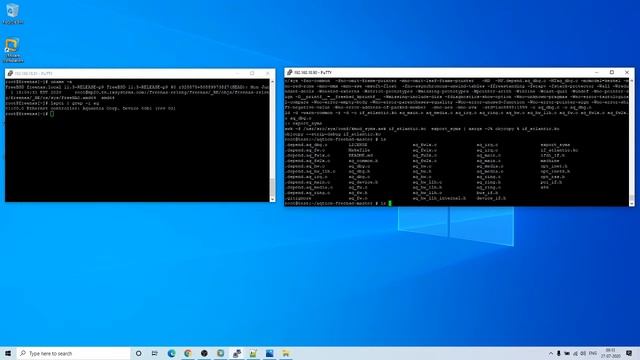Switch to PuTTY via its taskbar icon
The width and height of the screenshot is (640, 360).
[237, 353]
